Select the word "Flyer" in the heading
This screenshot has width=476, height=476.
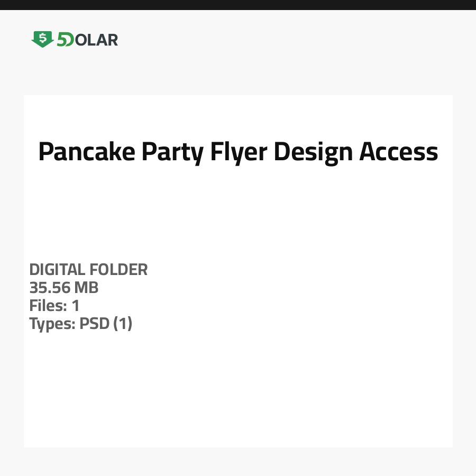239,152
